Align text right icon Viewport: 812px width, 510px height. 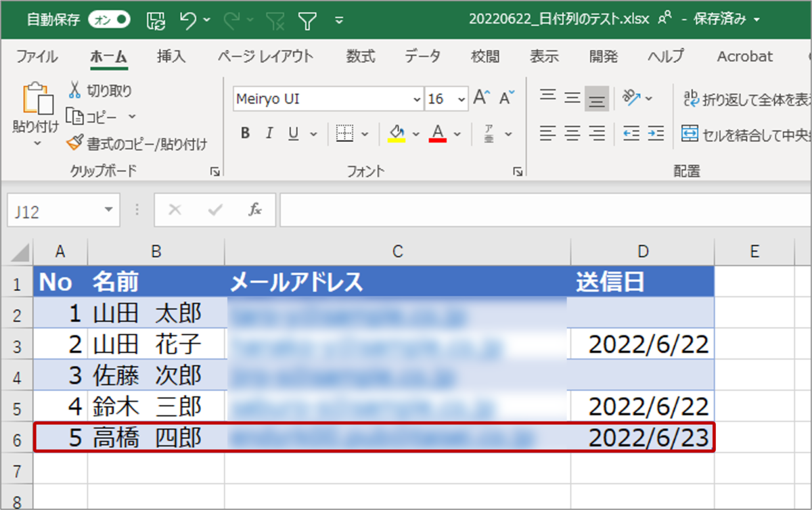coord(597,133)
